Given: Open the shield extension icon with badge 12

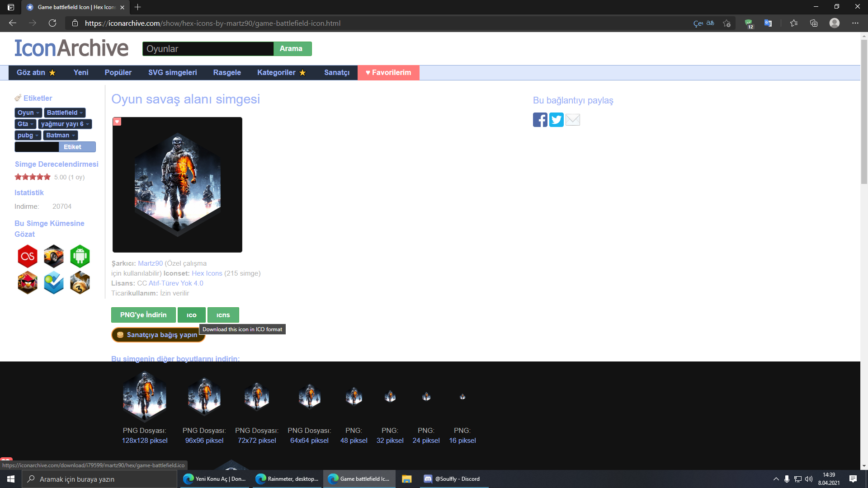Looking at the screenshot, I should [x=749, y=23].
